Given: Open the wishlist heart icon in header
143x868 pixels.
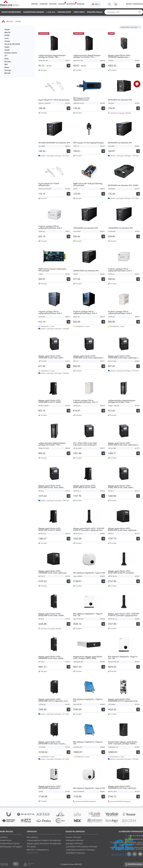Looking at the screenshot, I should pos(109,4).
